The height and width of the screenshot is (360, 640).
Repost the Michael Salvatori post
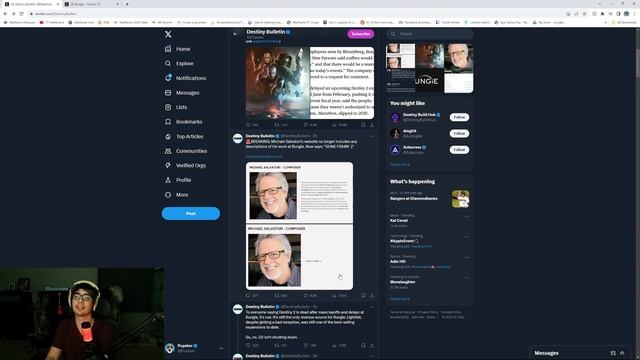(x=277, y=296)
